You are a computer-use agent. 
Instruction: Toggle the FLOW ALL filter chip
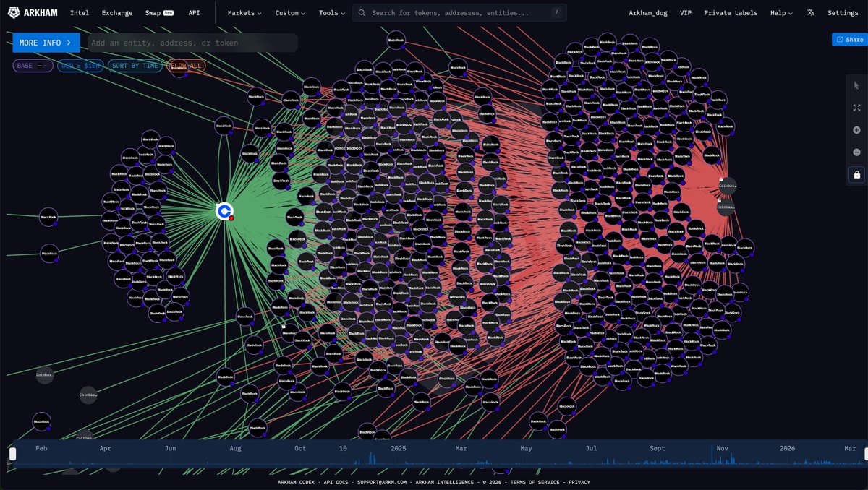[186, 66]
